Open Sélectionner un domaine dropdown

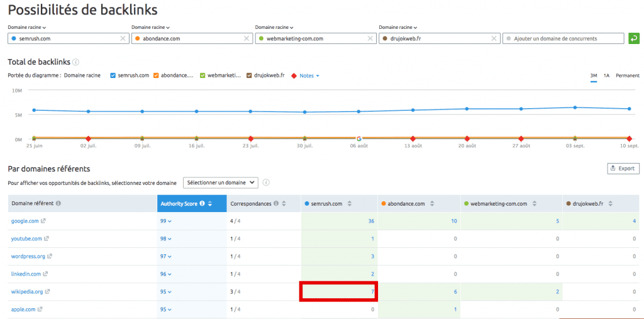coord(221,182)
